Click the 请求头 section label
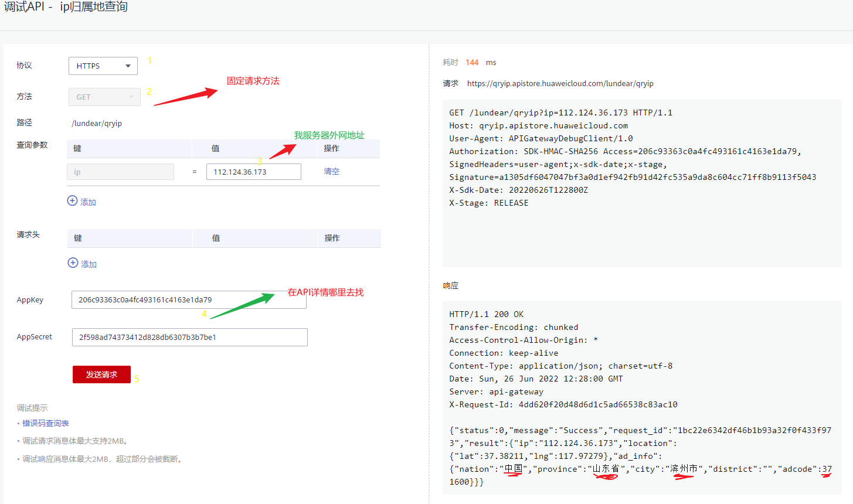The image size is (853, 504). coord(28,234)
